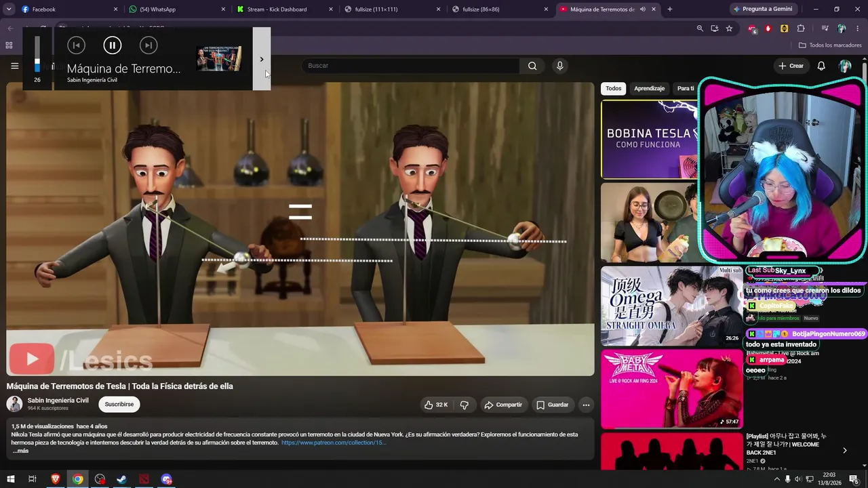Open the Crear create menu

coord(791,66)
